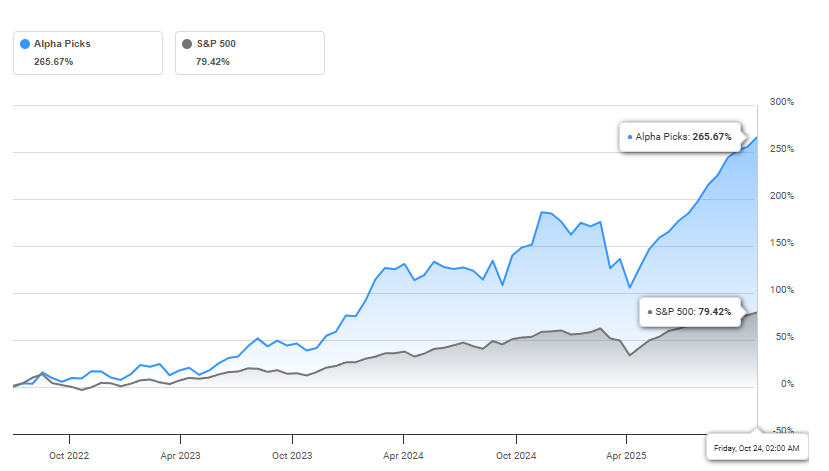Toggle the S&P 500 series legend
The height and width of the screenshot is (471, 829).
point(218,44)
